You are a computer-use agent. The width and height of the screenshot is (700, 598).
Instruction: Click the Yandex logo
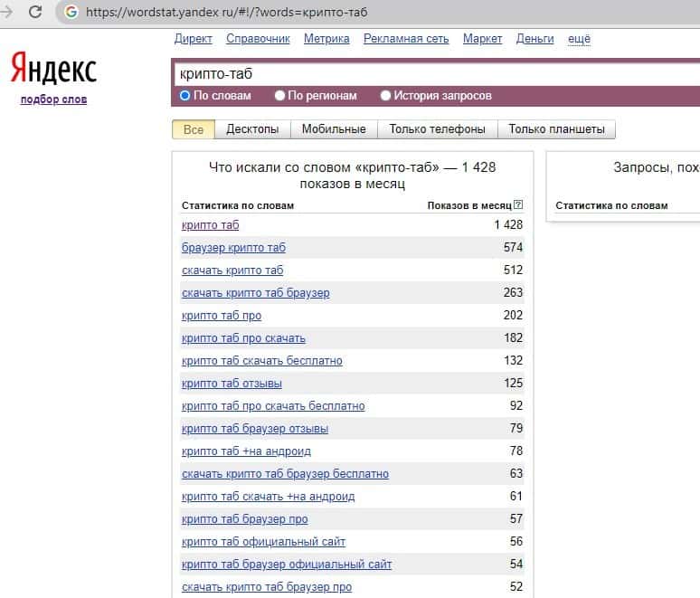tap(53, 68)
